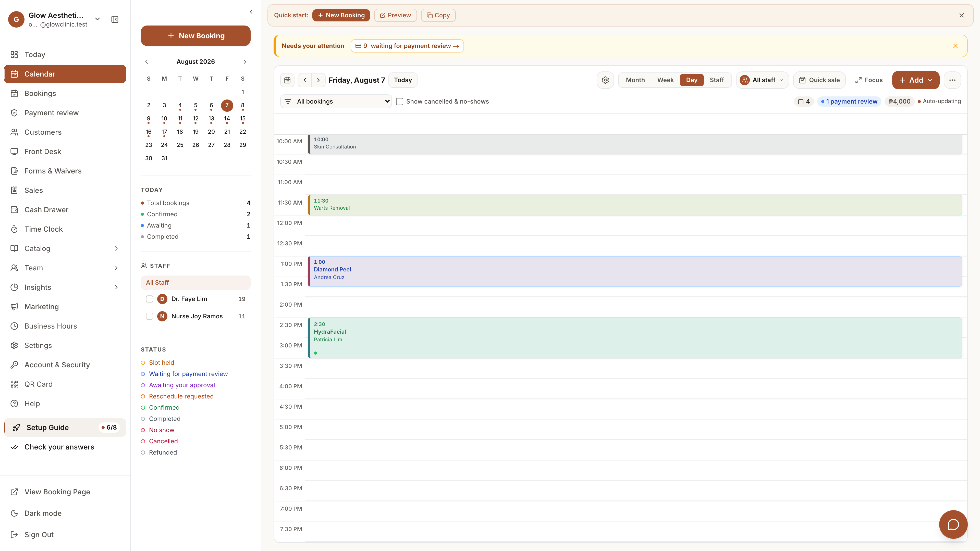Open Cash Drawer in sidebar
This screenshot has height=551, width=980.
65,209
